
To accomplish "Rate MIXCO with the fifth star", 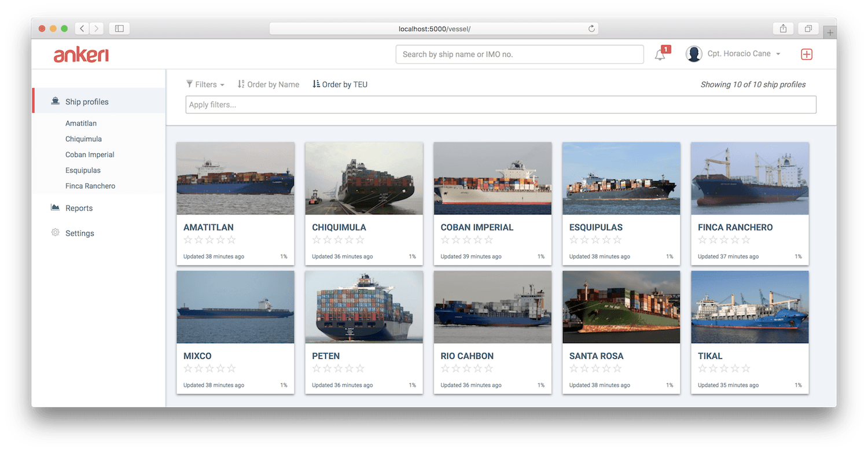I will tap(231, 368).
